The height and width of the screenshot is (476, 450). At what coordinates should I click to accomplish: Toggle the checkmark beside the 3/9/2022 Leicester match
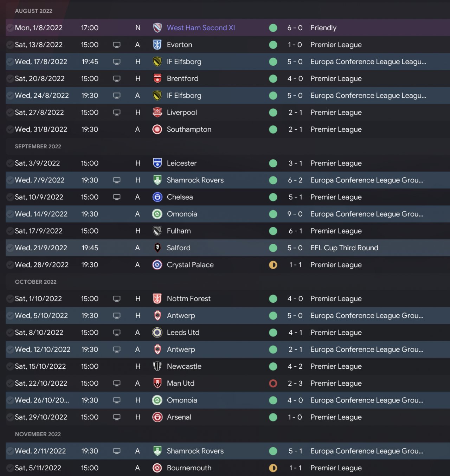[x=10, y=163]
